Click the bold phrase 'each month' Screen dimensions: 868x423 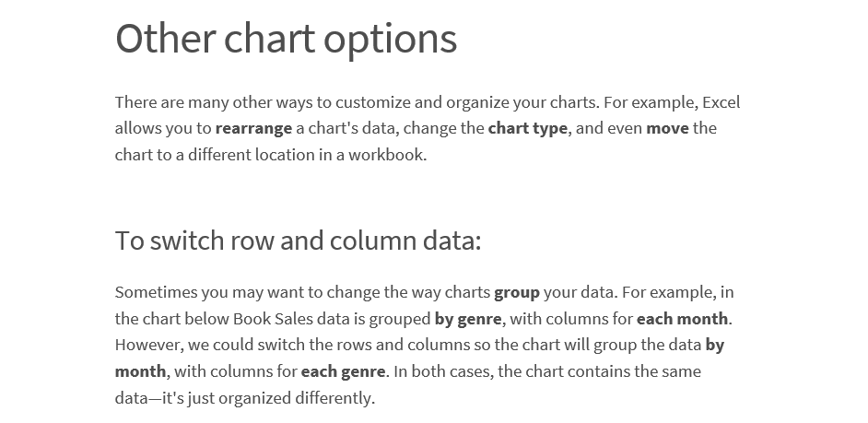[x=683, y=319]
